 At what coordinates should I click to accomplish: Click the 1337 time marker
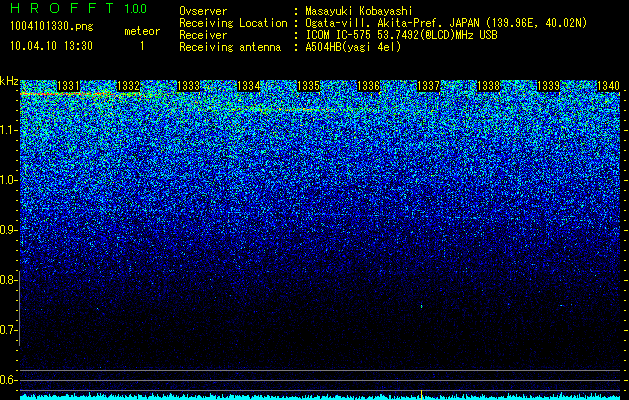pyautogui.click(x=428, y=86)
